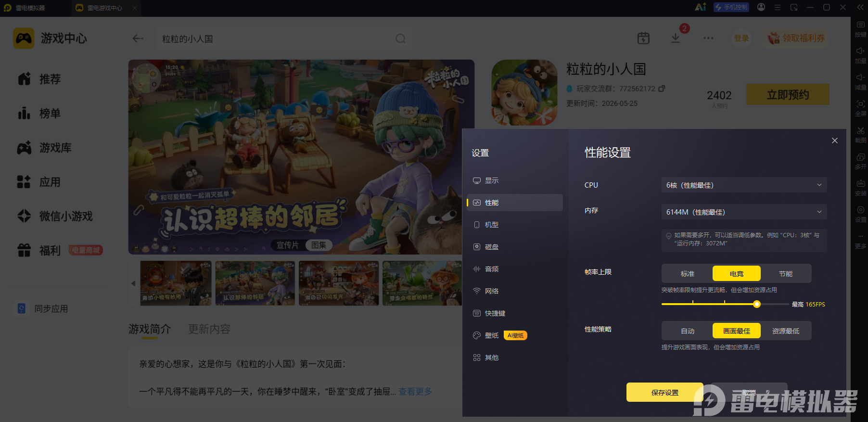Click the AI icon in the title bar
The image size is (868, 422).
(701, 7)
